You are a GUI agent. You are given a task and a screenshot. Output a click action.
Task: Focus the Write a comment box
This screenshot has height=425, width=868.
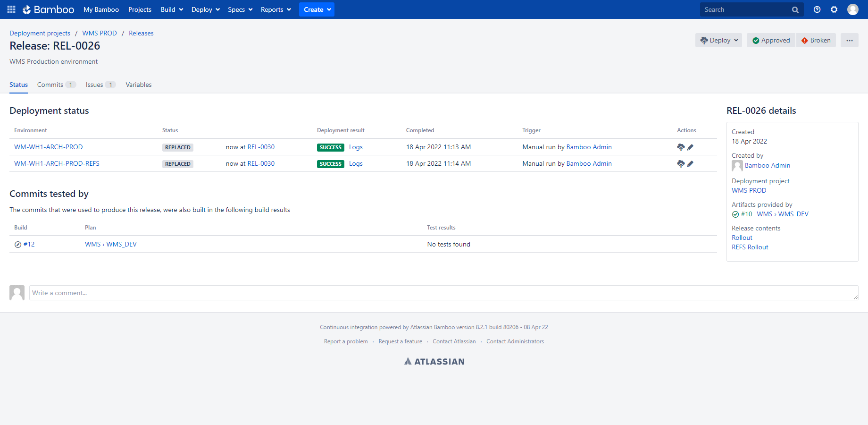tap(444, 293)
